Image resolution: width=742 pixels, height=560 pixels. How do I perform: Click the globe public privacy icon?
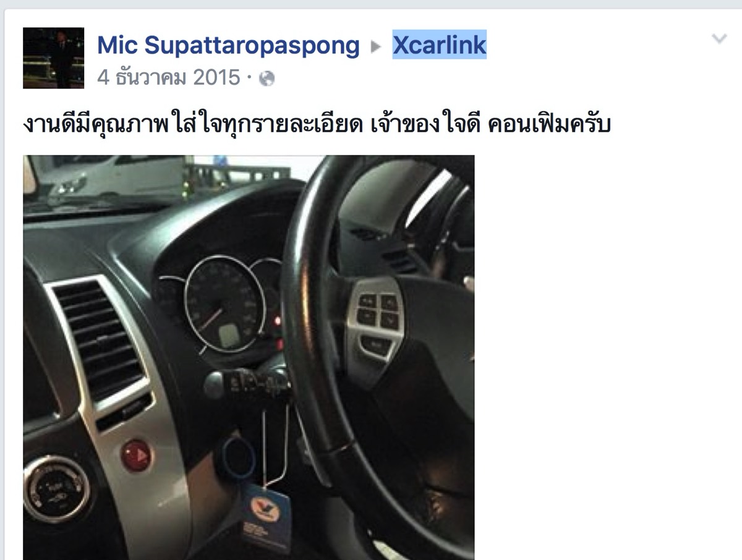tap(267, 79)
